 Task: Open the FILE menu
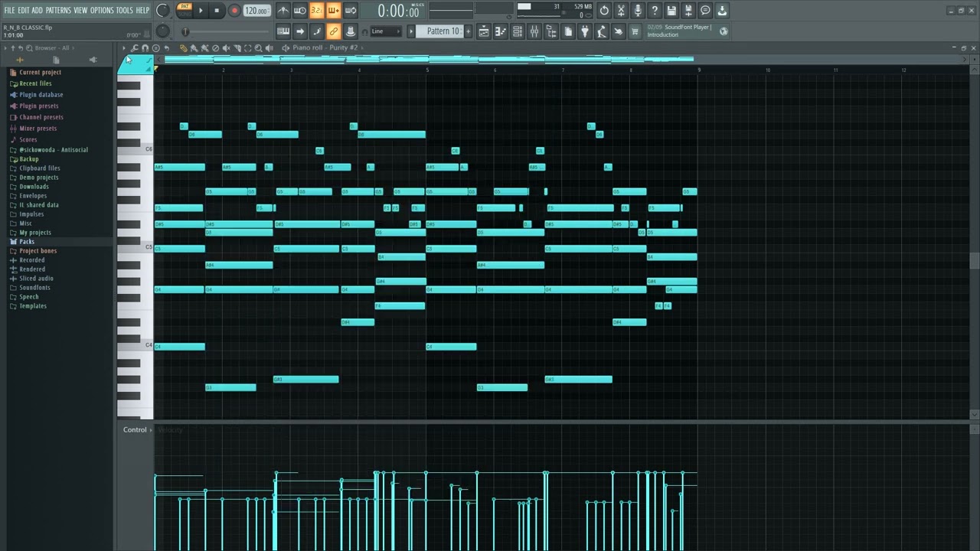click(x=9, y=10)
